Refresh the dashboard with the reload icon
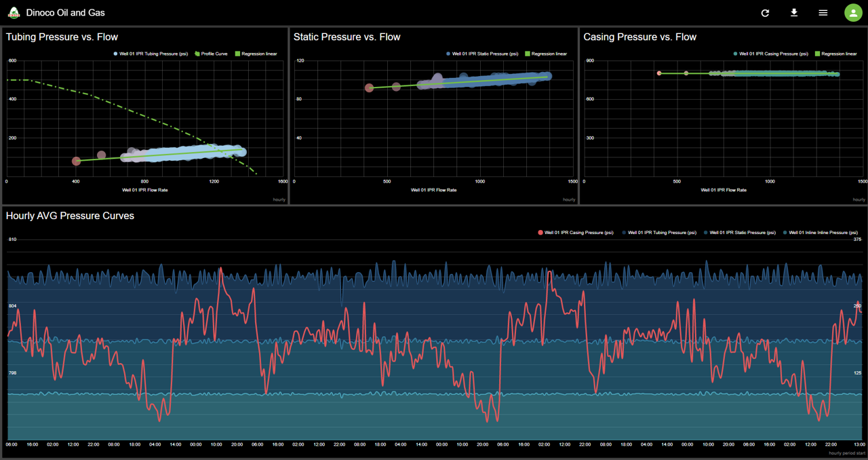This screenshot has height=460, width=868. [765, 13]
